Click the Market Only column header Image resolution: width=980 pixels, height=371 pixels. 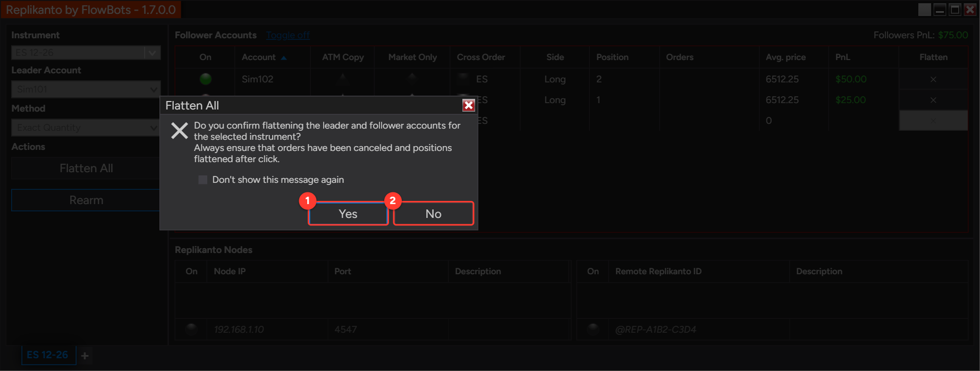[x=412, y=57]
